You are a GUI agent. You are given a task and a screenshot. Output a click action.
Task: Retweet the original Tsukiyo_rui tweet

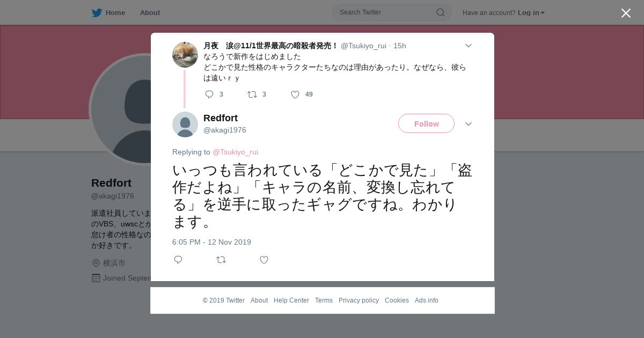pos(252,94)
